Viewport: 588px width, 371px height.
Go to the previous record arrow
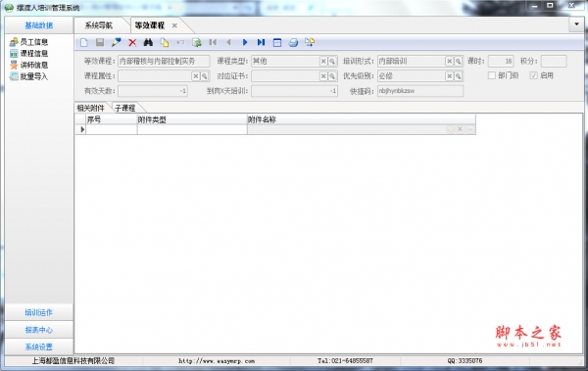[228, 42]
